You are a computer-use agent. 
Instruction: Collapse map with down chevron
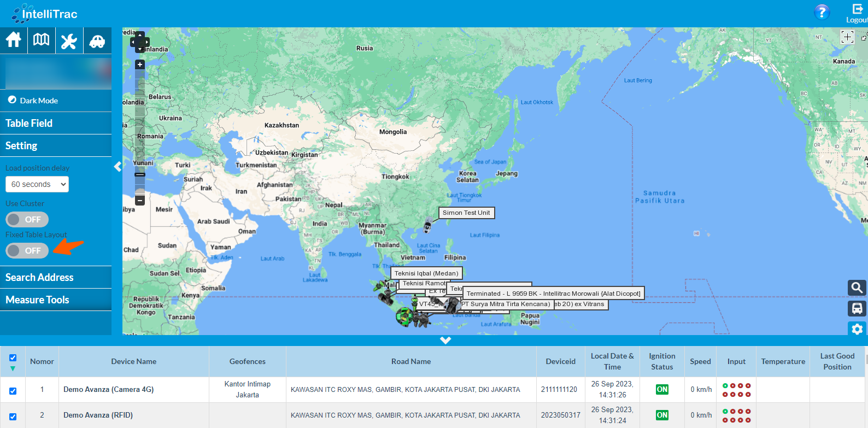[445, 340]
